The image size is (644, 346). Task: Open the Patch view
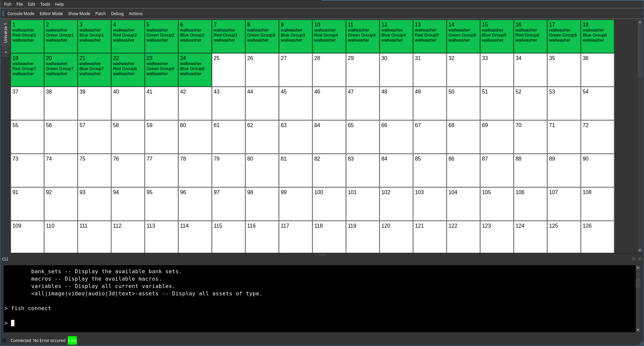click(x=100, y=13)
